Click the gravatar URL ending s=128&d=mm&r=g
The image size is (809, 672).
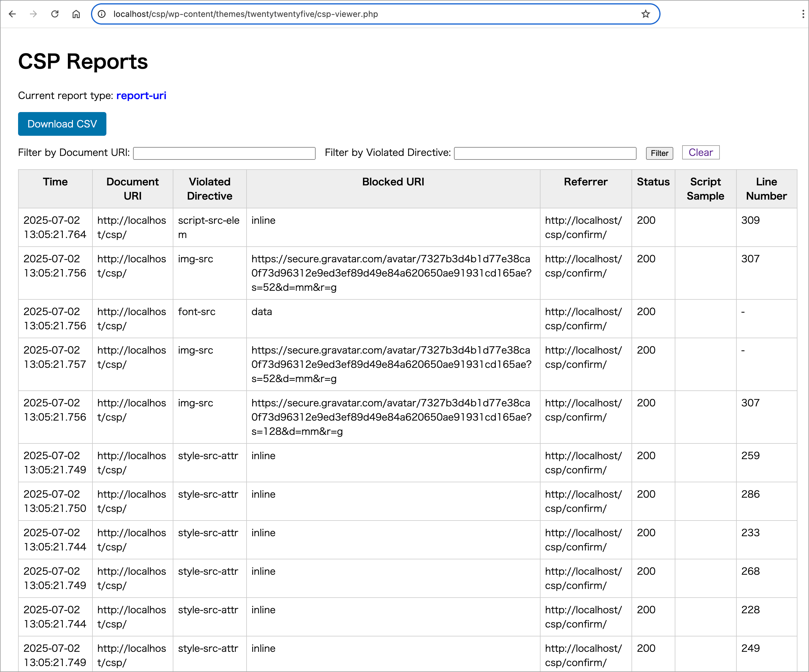[393, 417]
